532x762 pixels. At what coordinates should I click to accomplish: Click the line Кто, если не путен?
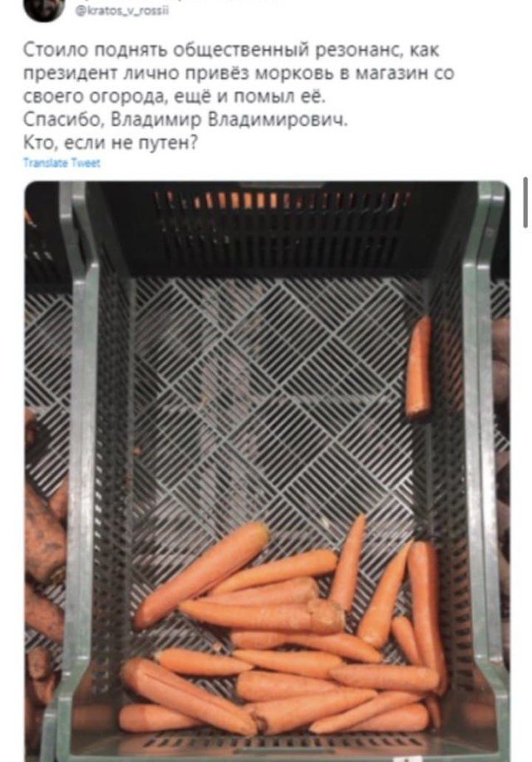tap(110, 143)
